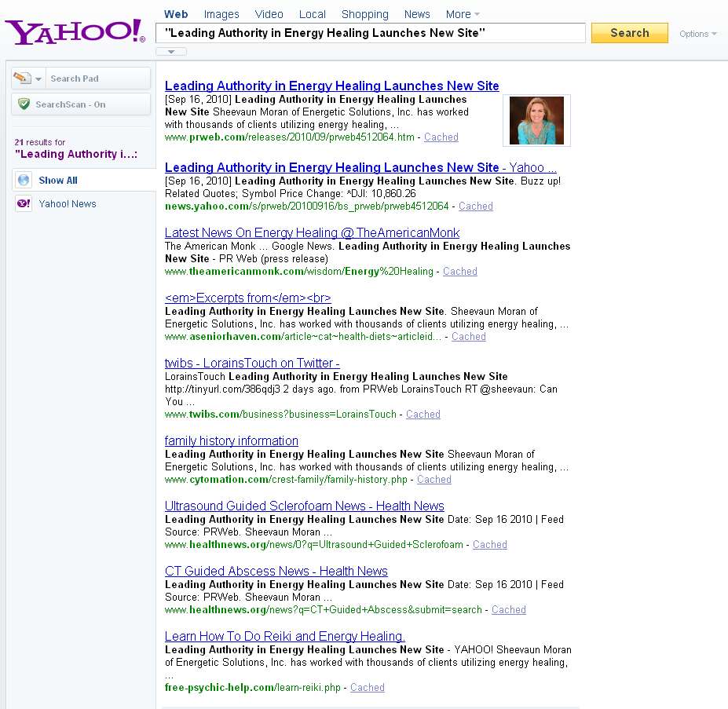This screenshot has width=728, height=709.
Task: Open twibs - LorainsTouch on Twitter link
Action: coord(252,363)
